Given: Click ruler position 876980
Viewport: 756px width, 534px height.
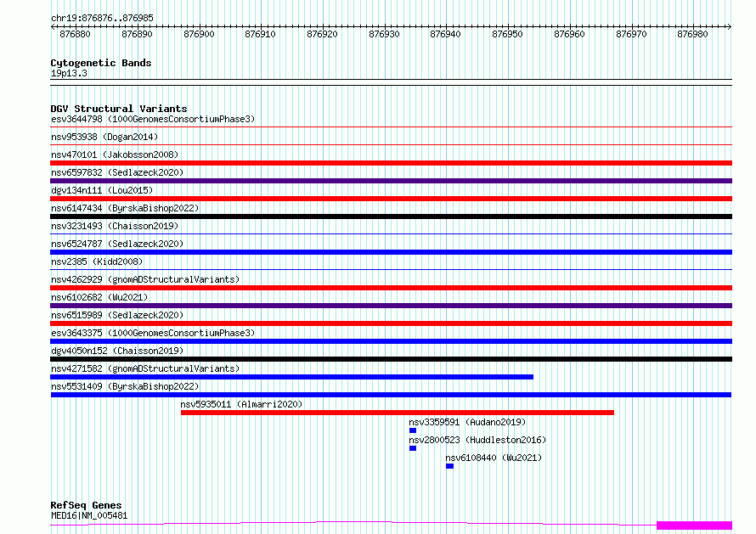Looking at the screenshot, I should pos(693,34).
